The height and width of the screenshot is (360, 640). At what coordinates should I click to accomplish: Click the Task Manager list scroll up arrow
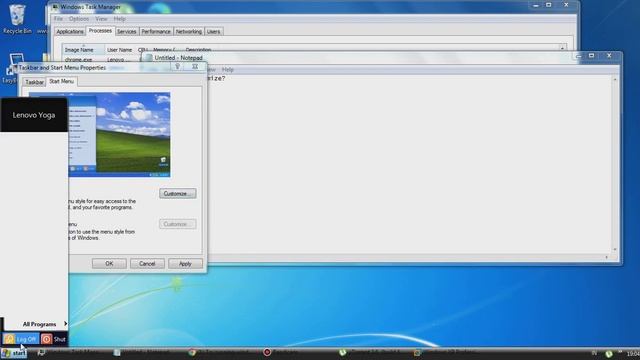point(562,48)
